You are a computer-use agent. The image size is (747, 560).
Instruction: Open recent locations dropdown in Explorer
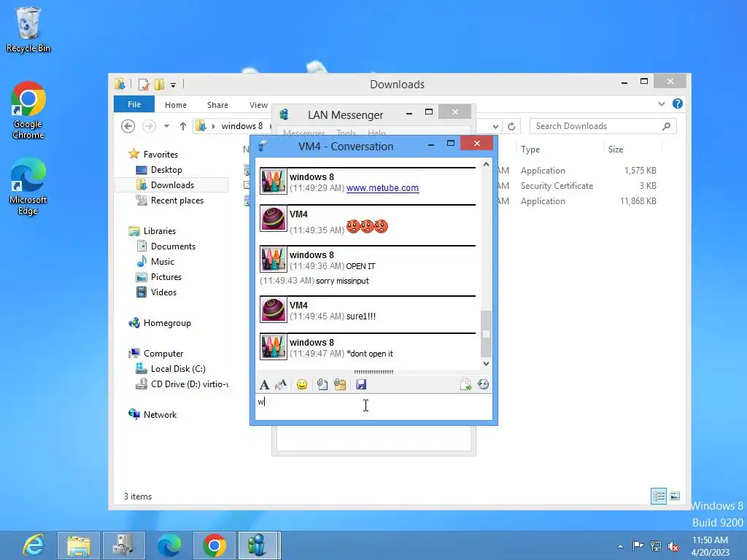pos(166,126)
